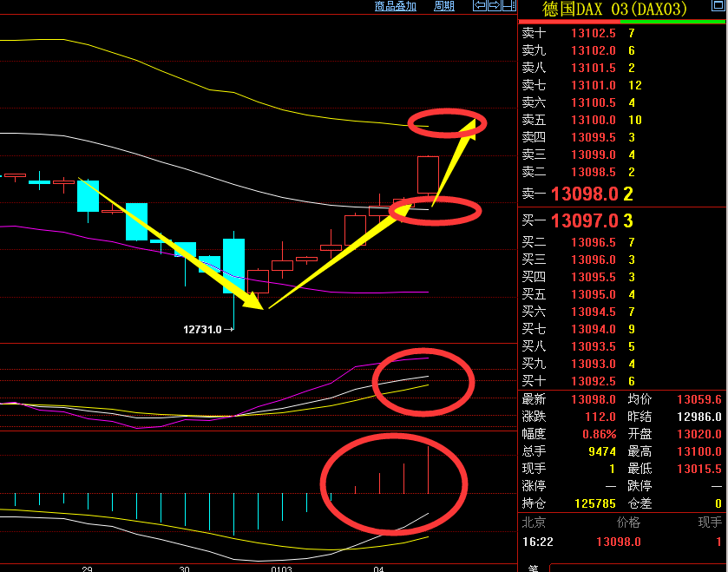This screenshot has width=728, height=572.
Task: Select 买九 row at 13093.0
Action: (x=621, y=364)
